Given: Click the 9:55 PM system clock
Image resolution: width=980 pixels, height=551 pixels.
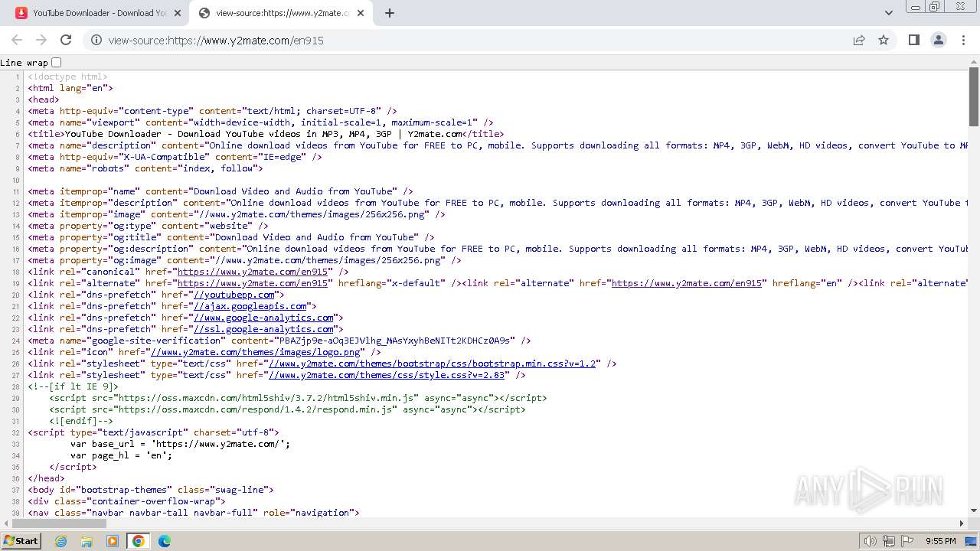Looking at the screenshot, I should click(941, 541).
